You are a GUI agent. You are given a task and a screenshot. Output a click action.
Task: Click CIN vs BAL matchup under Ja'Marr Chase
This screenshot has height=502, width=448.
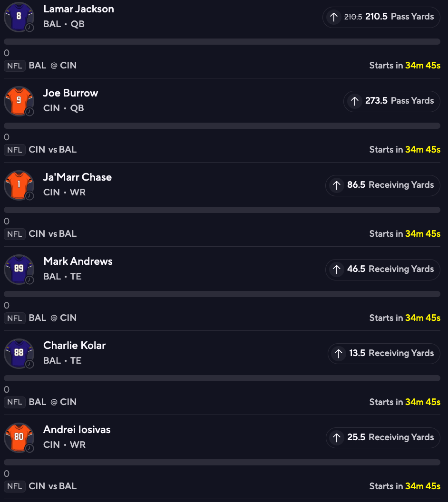[x=52, y=234]
